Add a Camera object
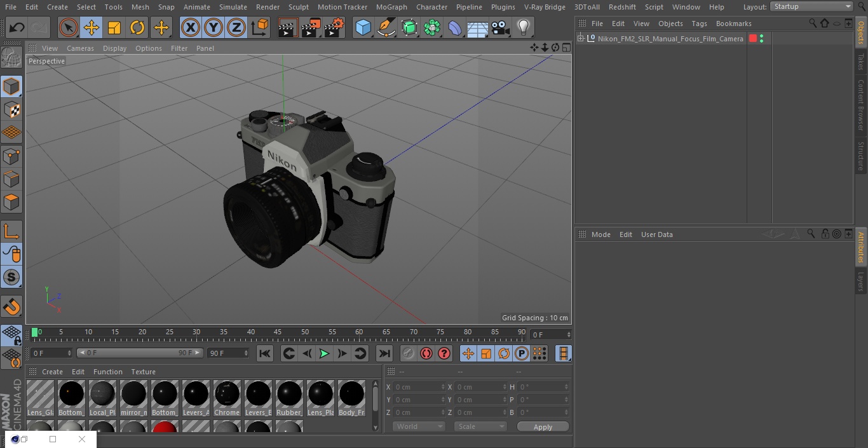The image size is (868, 448). tap(501, 27)
